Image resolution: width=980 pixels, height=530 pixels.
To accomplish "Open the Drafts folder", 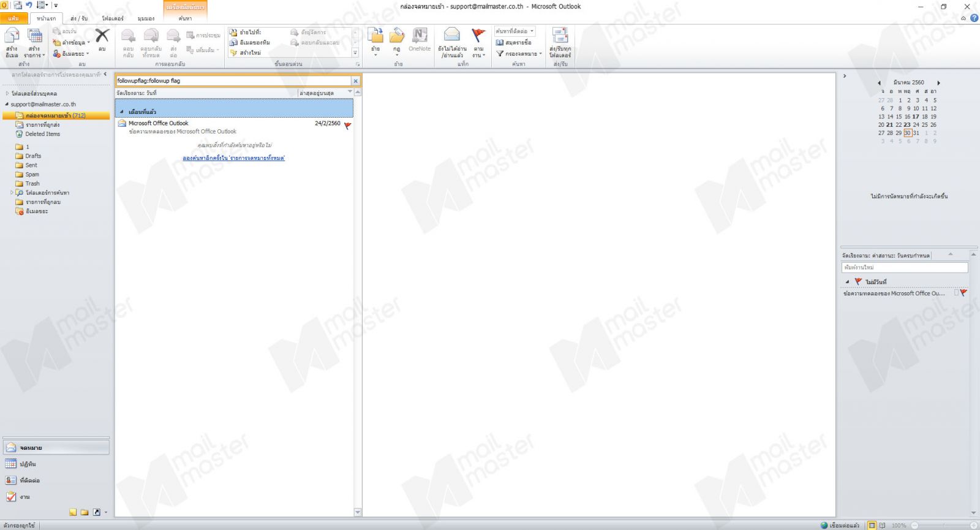I will click(x=33, y=156).
